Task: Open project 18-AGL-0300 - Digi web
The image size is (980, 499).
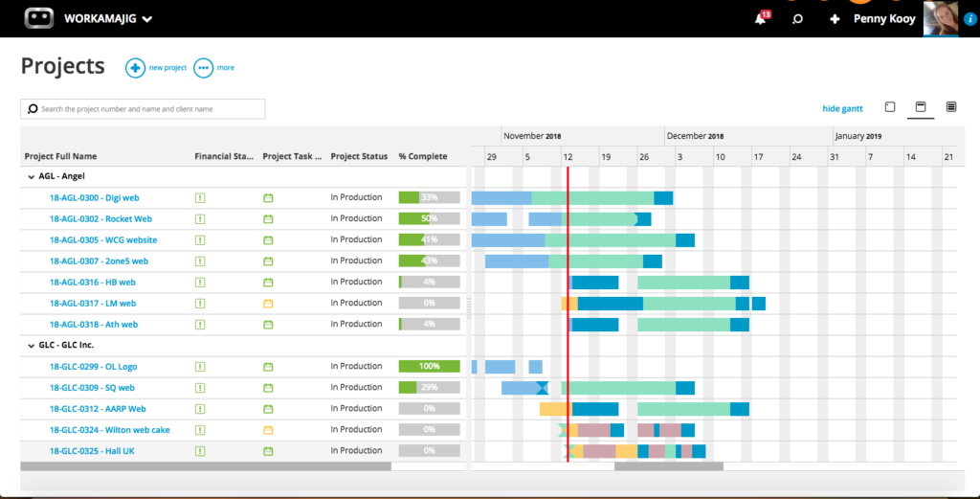Action: [95, 197]
